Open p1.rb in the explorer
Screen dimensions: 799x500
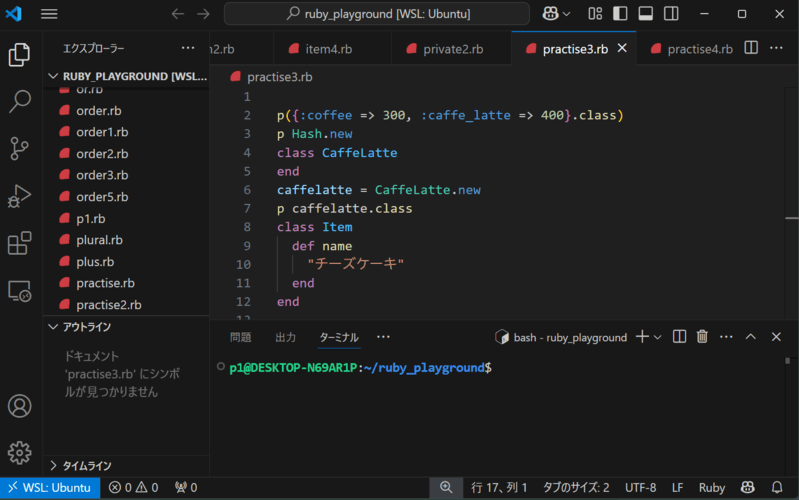[x=127, y=219]
